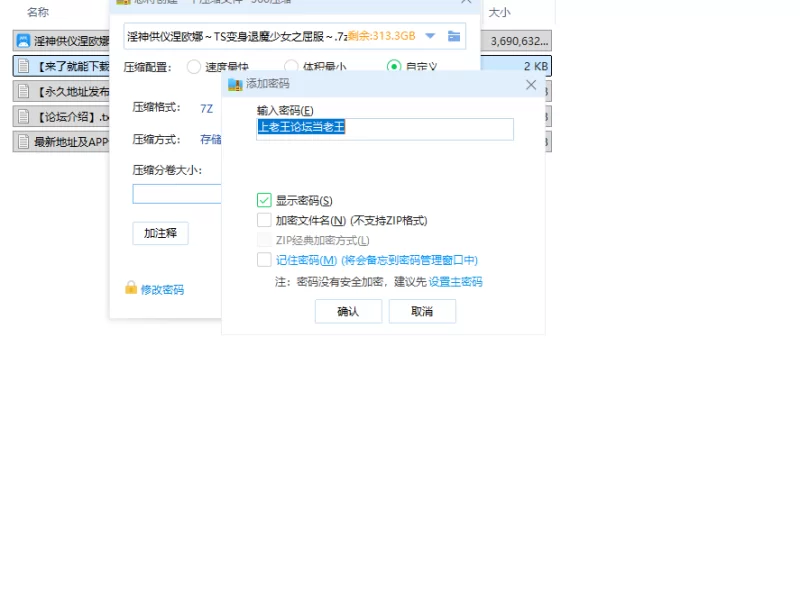Open the 设置主密码 link
Viewport: 800px width, 611px height.
point(455,282)
